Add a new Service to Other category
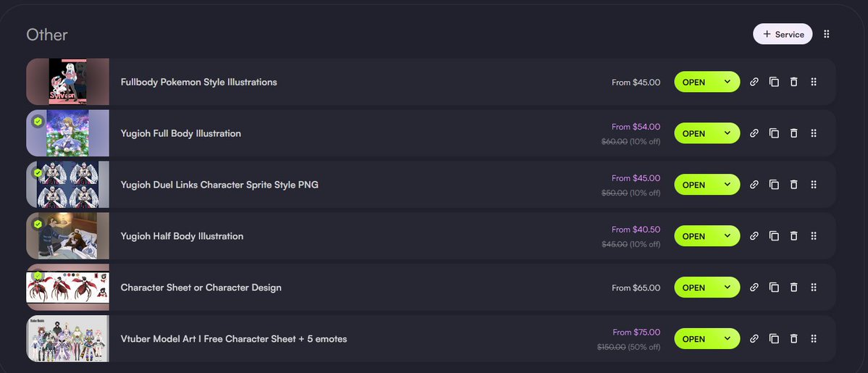 [783, 34]
